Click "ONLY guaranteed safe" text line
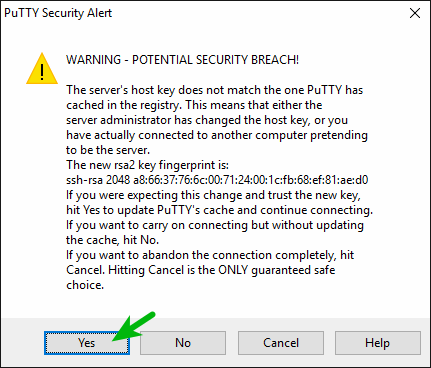The width and height of the screenshot is (431, 368). pyautogui.click(x=200, y=270)
